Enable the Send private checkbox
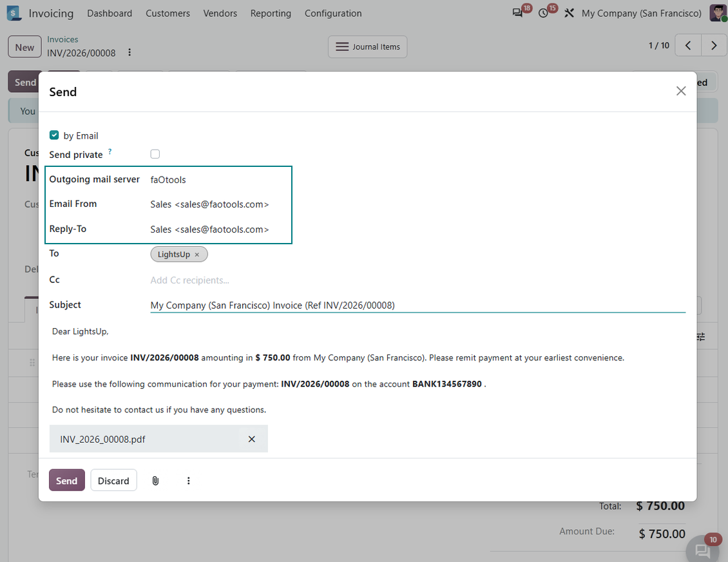The width and height of the screenshot is (728, 562). 155,154
